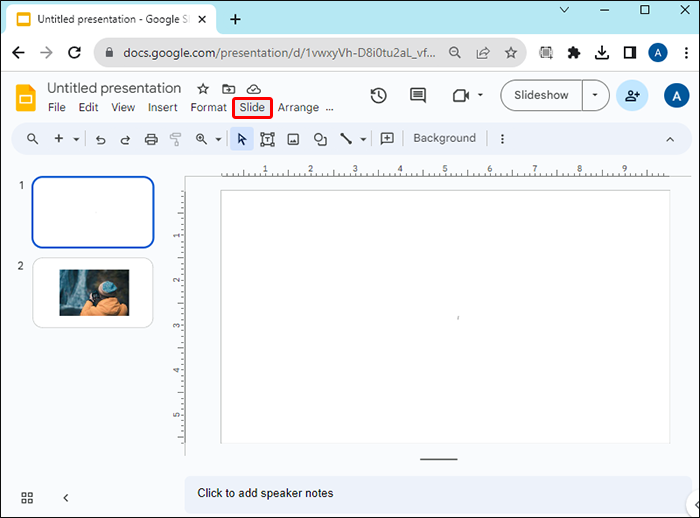Insert a text box

coord(267,139)
